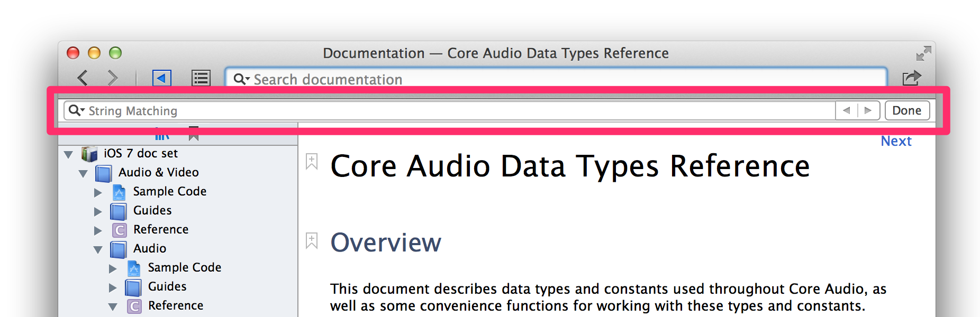Open the search options magnifier in Search documentation
Image resolution: width=980 pixels, height=317 pixels.
click(x=241, y=79)
